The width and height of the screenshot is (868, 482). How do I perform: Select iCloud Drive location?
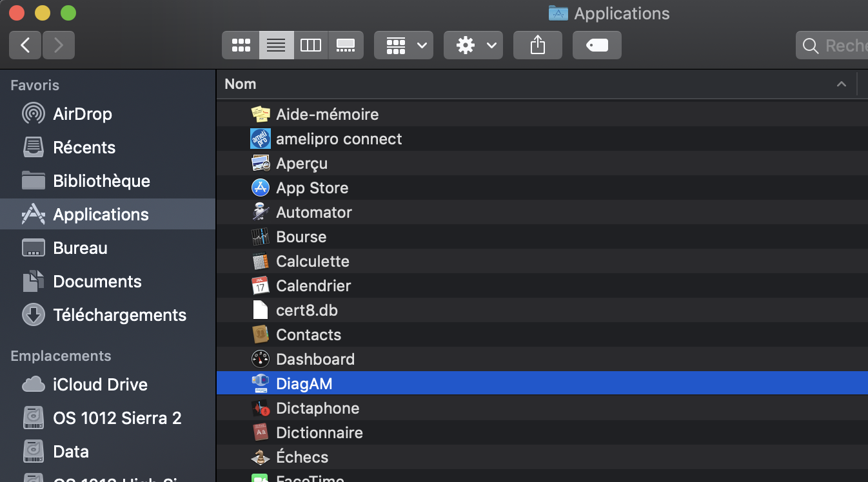tap(100, 385)
